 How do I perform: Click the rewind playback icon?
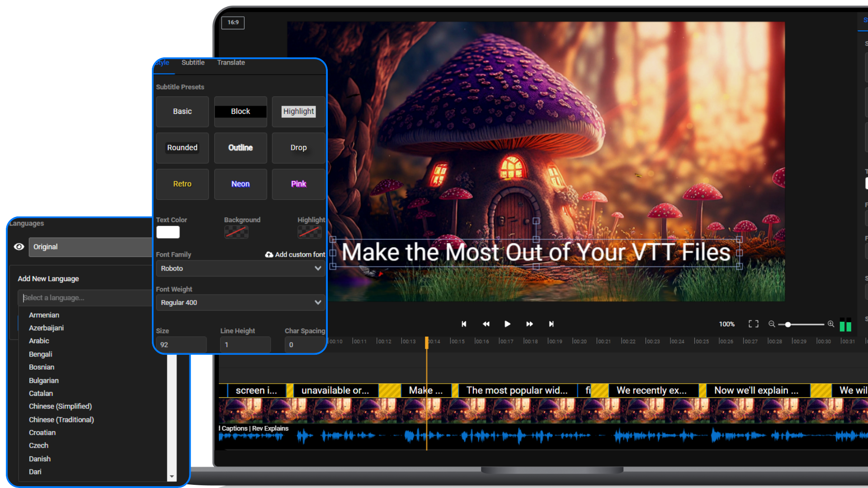486,324
